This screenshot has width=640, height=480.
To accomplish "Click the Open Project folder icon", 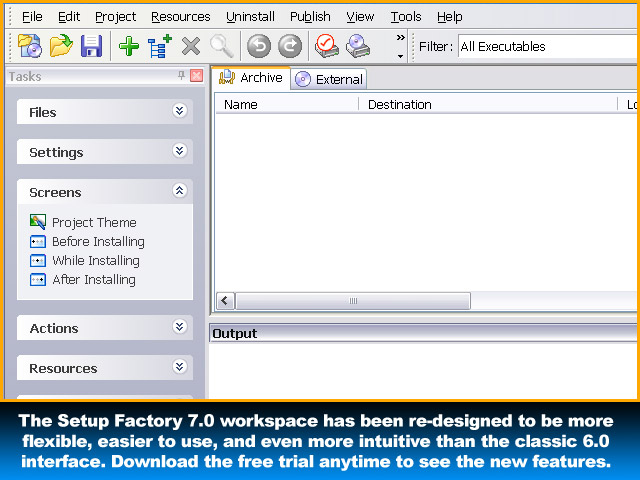I will click(x=61, y=46).
